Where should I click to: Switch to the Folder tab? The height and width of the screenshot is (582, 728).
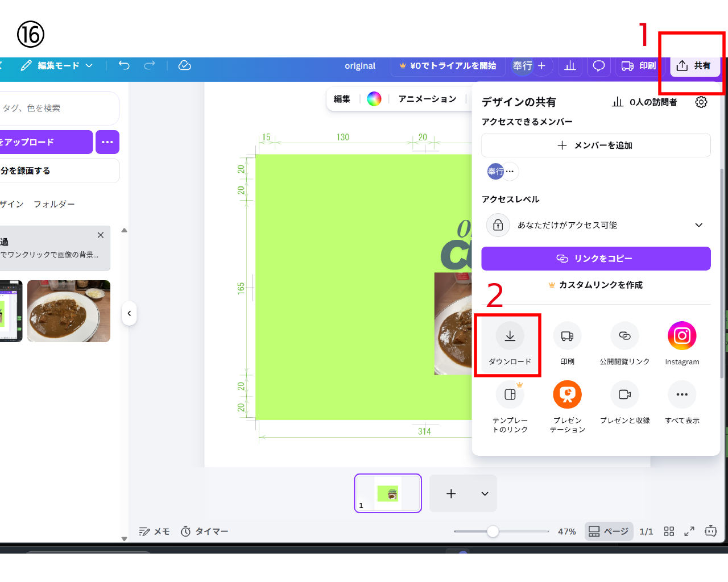pyautogui.click(x=54, y=204)
